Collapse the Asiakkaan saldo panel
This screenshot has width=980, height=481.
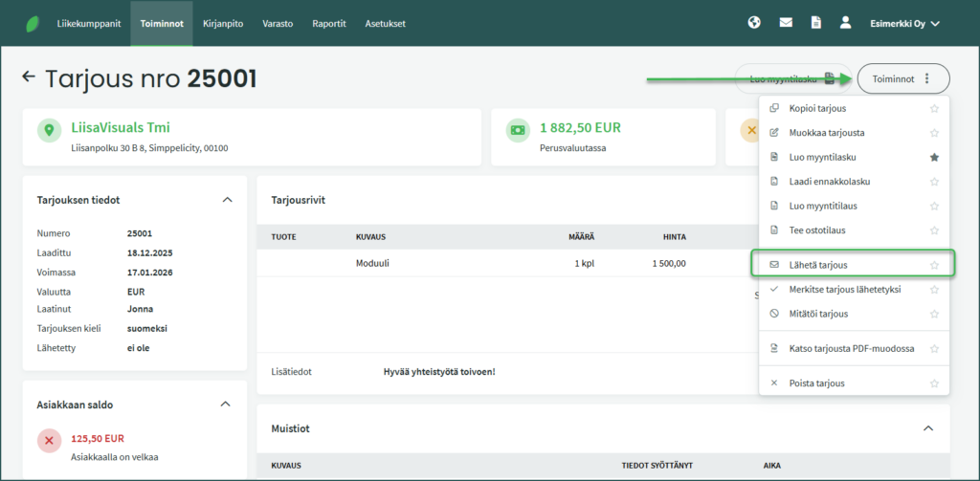(x=227, y=404)
